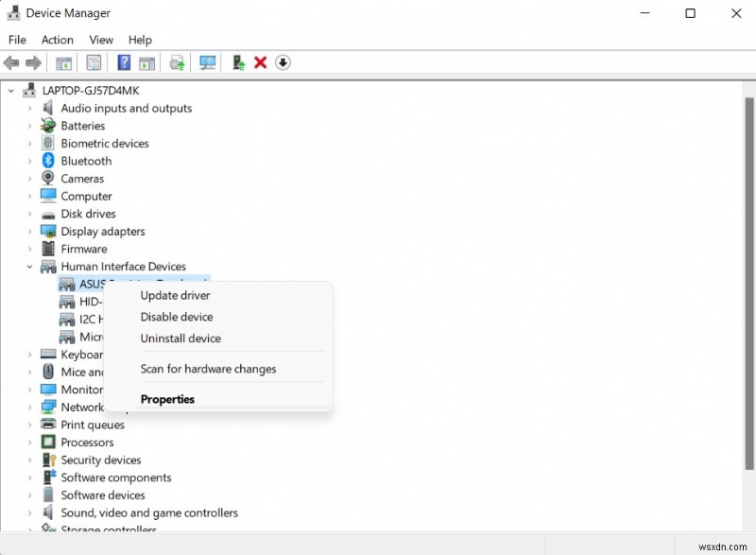Viewport: 756px width, 555px height.
Task: Click the Forward navigation arrow
Action: (32, 62)
